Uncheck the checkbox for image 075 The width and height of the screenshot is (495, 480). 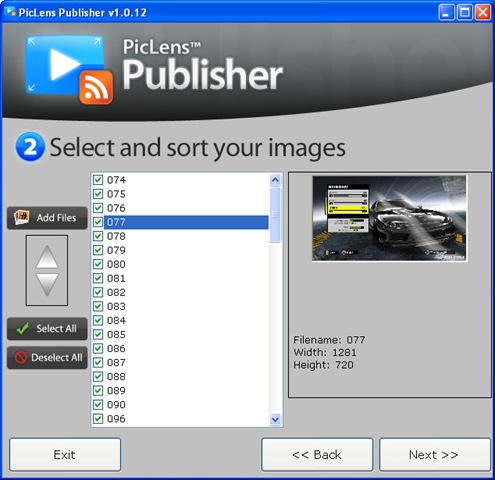tap(98, 194)
